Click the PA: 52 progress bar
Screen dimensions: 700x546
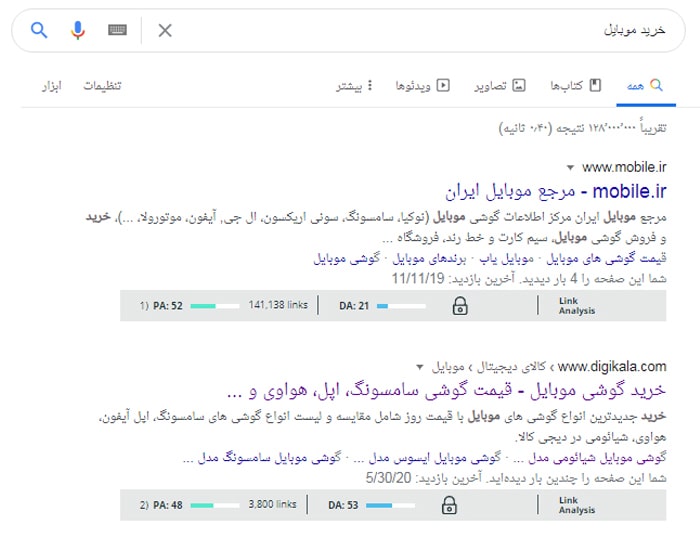point(215,306)
